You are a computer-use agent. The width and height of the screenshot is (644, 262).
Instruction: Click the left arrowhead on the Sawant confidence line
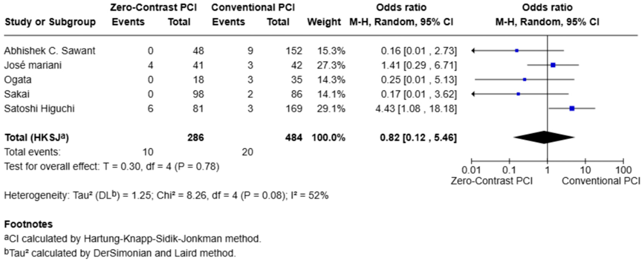pyautogui.click(x=473, y=51)
